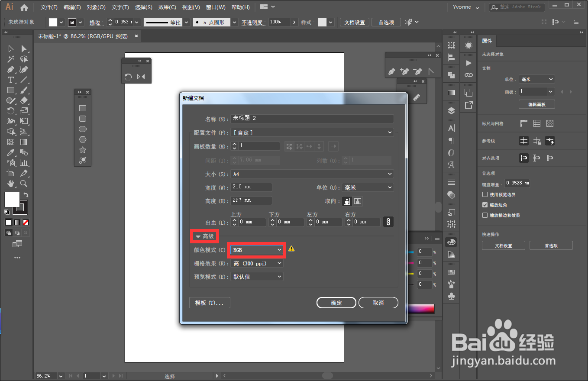Click 取消 to cancel the dialog

(378, 303)
